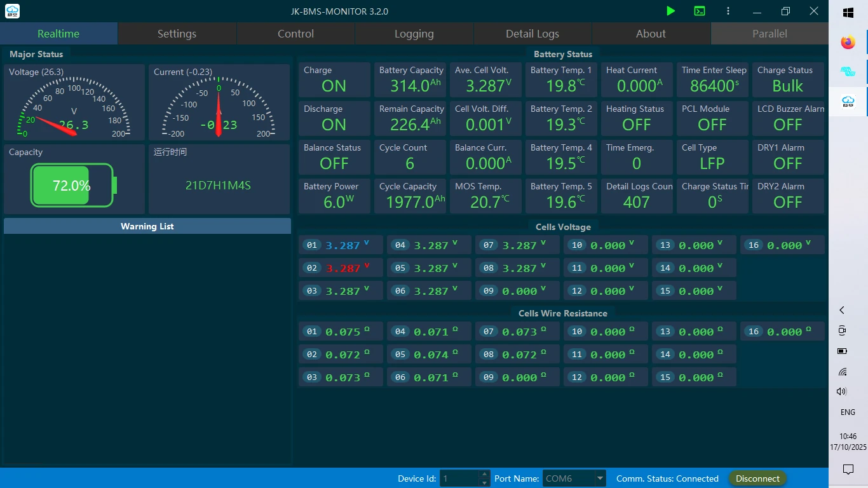Image resolution: width=868 pixels, height=488 pixels.
Task: Click Battery Capacity 314.0Ah value
Action: [x=416, y=86]
